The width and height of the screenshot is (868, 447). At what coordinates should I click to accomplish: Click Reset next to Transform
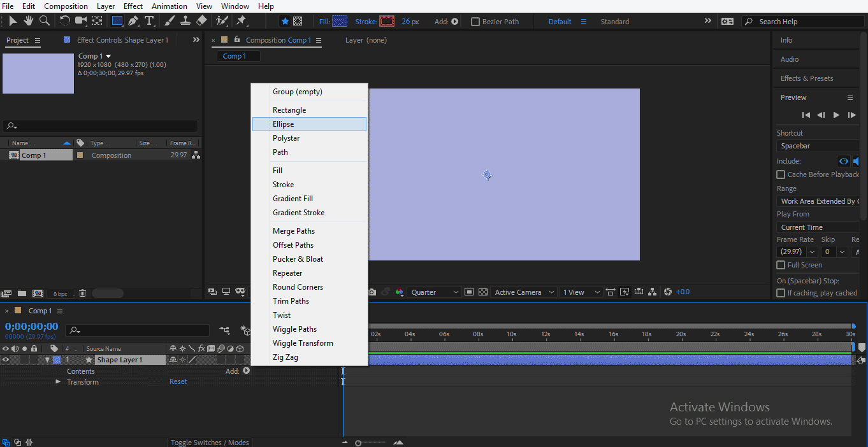pyautogui.click(x=178, y=381)
